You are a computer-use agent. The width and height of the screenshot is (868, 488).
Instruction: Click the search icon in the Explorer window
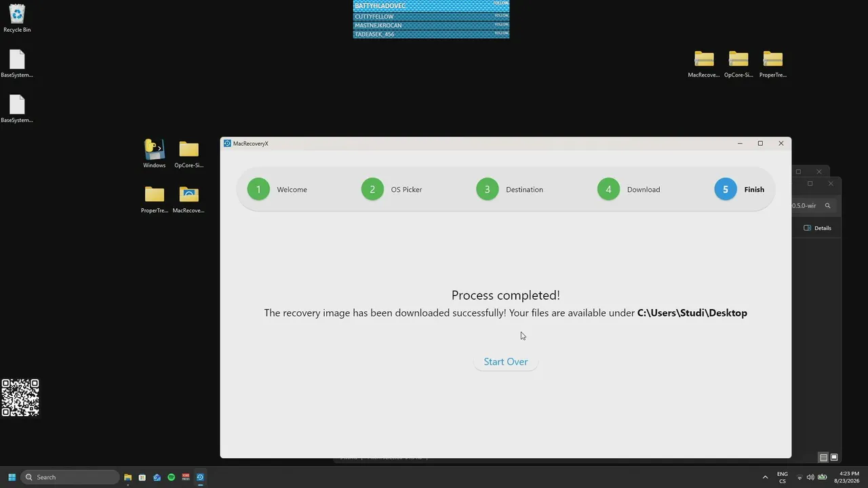click(827, 205)
